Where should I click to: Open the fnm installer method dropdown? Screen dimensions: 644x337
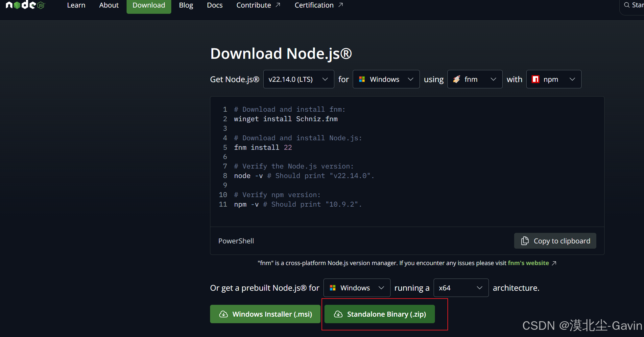[x=475, y=79]
